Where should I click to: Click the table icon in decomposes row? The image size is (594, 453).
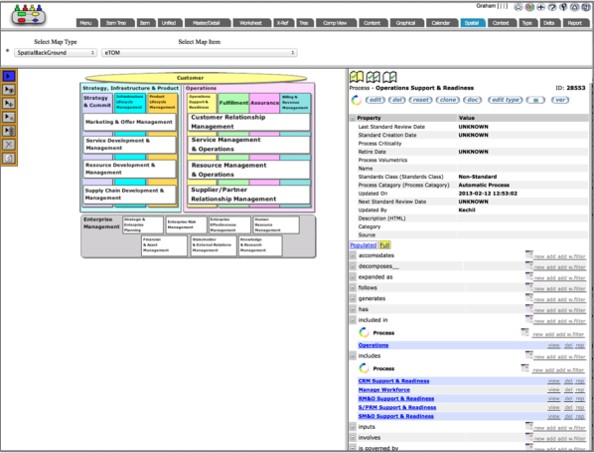[529, 265]
